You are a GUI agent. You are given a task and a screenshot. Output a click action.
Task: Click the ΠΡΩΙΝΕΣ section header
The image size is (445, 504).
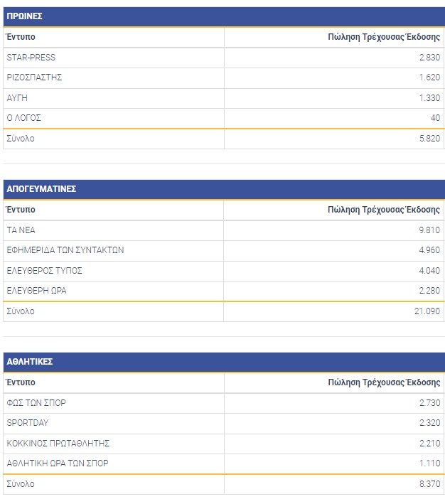coord(25,16)
